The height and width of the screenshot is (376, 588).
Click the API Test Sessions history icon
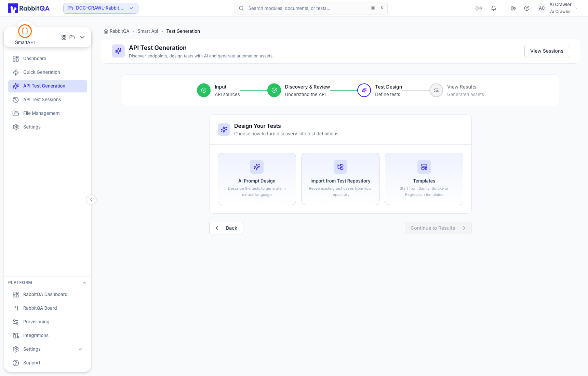click(x=16, y=100)
